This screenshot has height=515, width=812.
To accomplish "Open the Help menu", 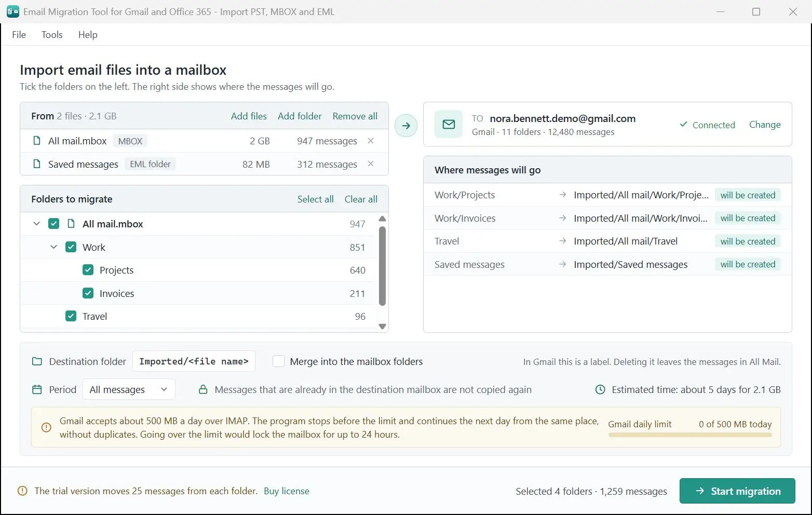I will coord(88,34).
